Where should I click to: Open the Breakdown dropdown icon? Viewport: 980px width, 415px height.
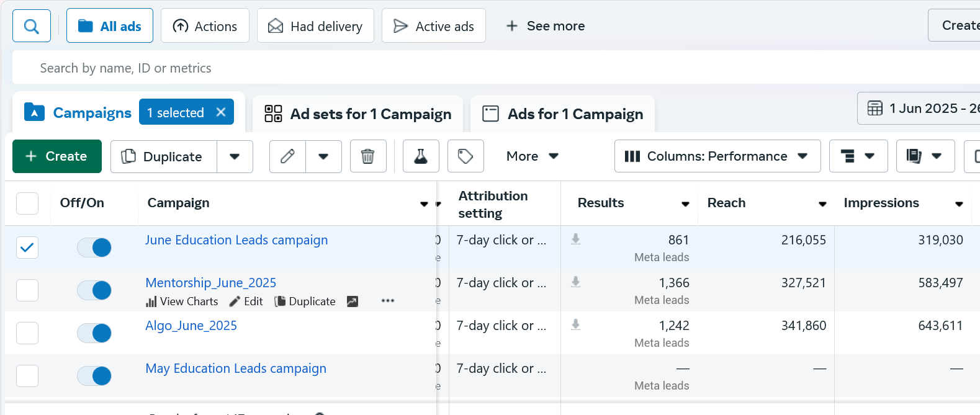coord(858,156)
